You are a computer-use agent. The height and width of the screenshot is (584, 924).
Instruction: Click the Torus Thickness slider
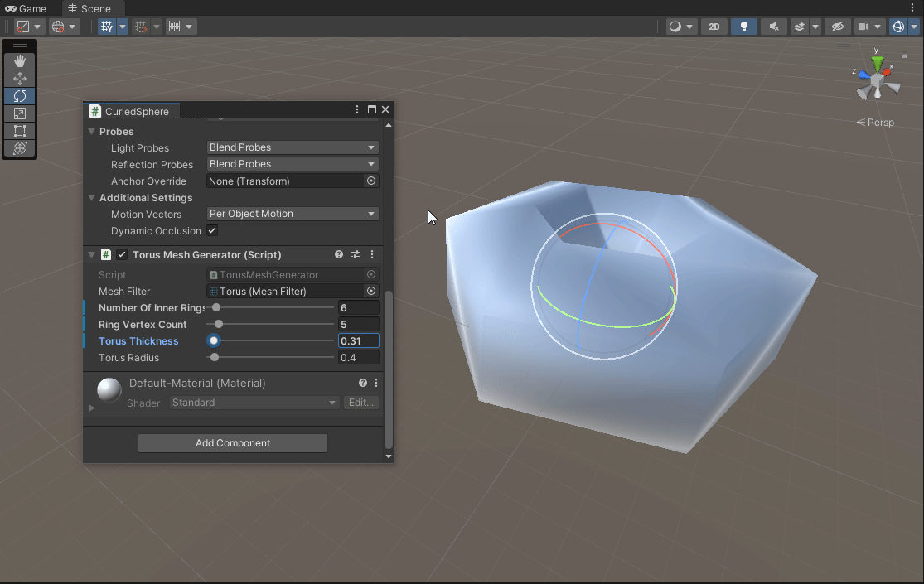(x=271, y=340)
